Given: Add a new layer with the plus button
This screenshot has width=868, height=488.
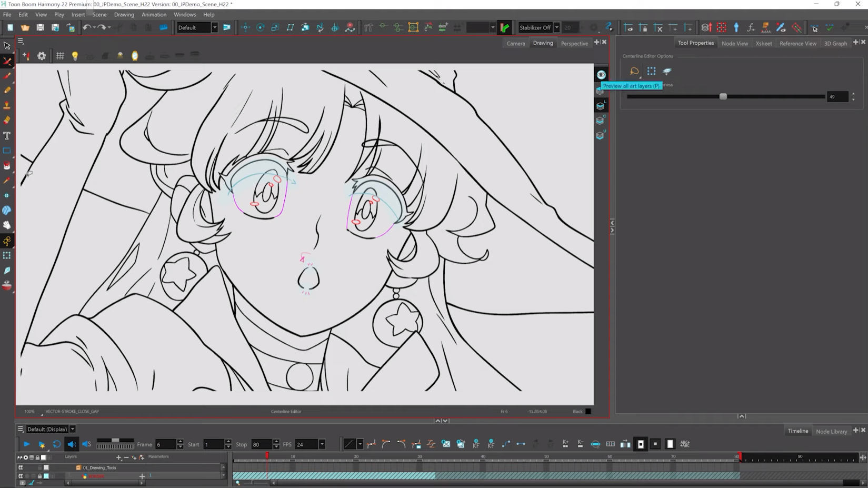Looking at the screenshot, I should pyautogui.click(x=118, y=457).
